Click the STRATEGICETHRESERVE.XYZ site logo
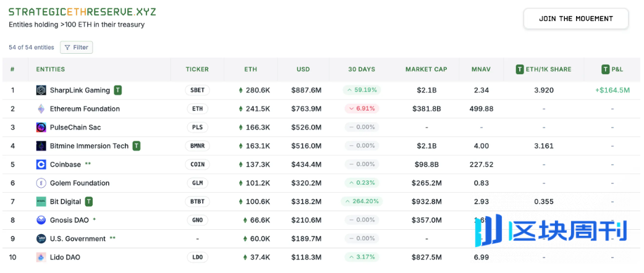This screenshot has width=644, height=273. pyautogui.click(x=83, y=12)
